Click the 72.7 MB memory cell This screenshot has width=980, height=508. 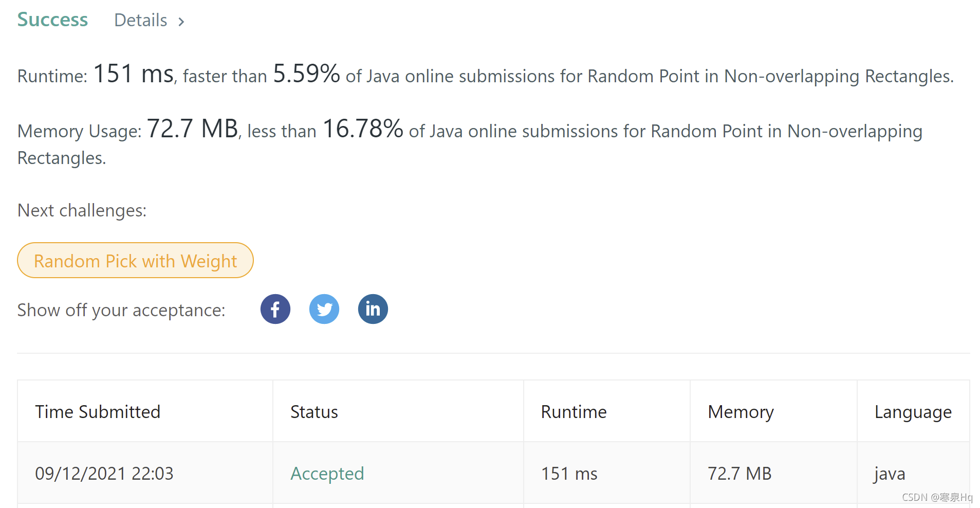(739, 474)
